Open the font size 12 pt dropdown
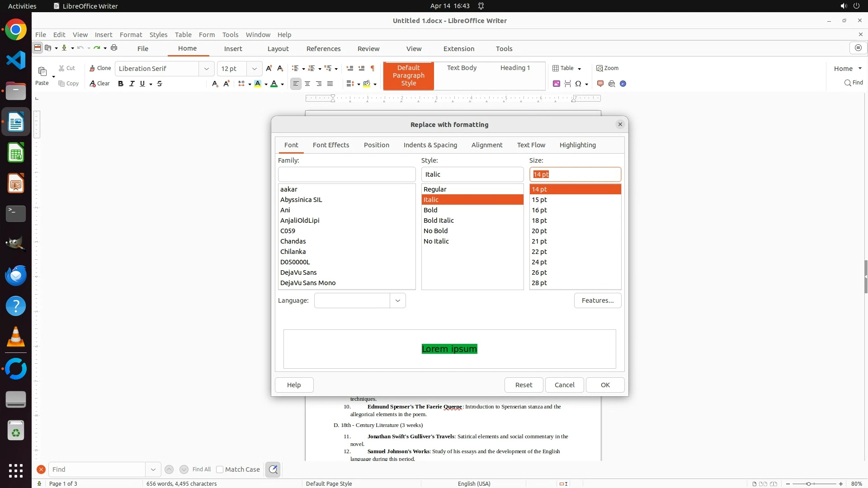Image resolution: width=868 pixels, height=488 pixels. [x=255, y=69]
